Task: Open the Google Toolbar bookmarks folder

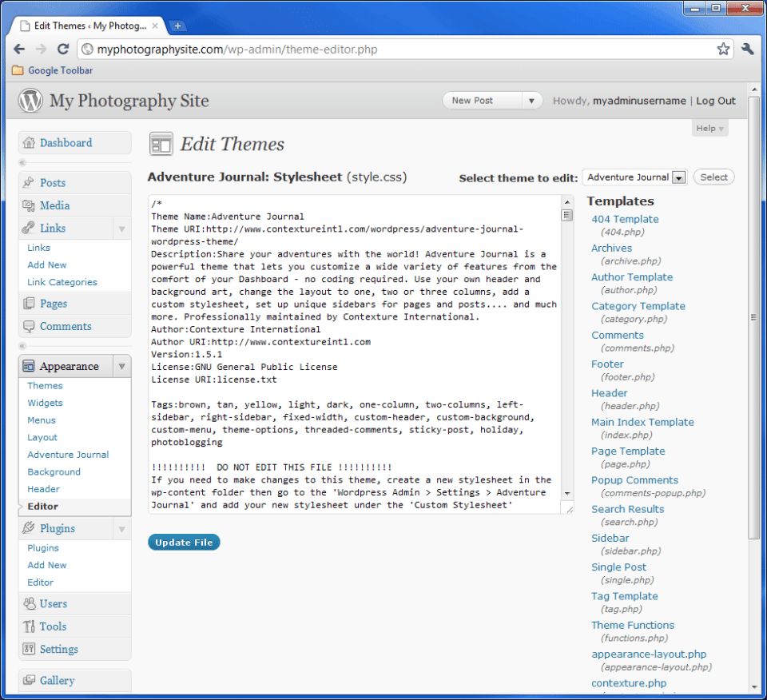Action: click(x=53, y=70)
